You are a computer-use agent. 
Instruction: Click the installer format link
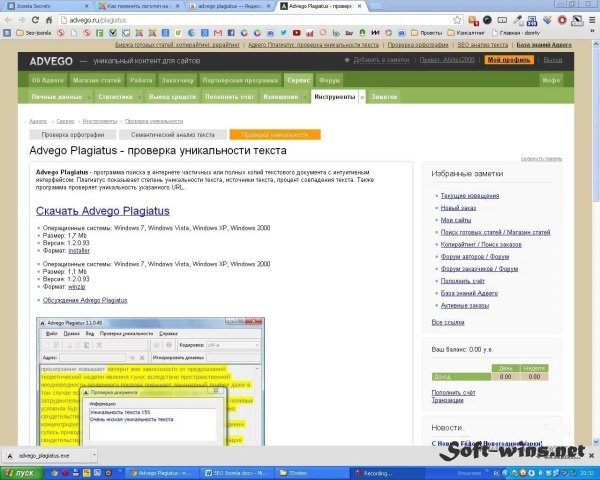tap(79, 251)
